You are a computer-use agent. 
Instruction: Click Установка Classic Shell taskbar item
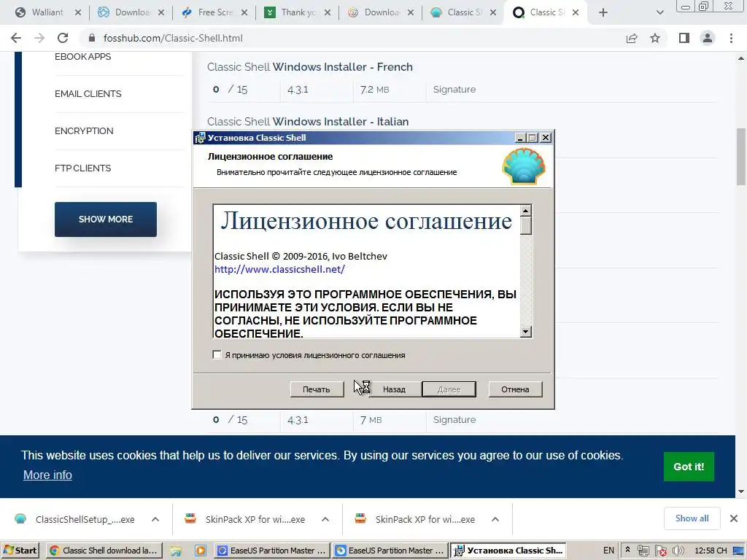click(x=508, y=551)
